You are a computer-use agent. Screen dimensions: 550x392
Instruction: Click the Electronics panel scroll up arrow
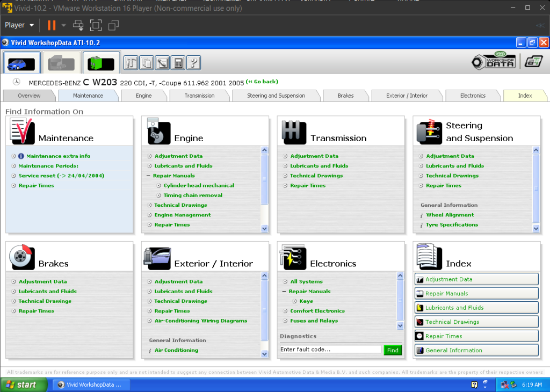click(400, 275)
